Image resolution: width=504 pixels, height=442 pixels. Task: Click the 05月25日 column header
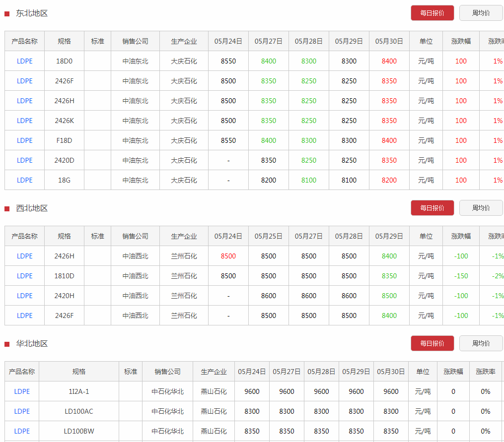coord(269,237)
